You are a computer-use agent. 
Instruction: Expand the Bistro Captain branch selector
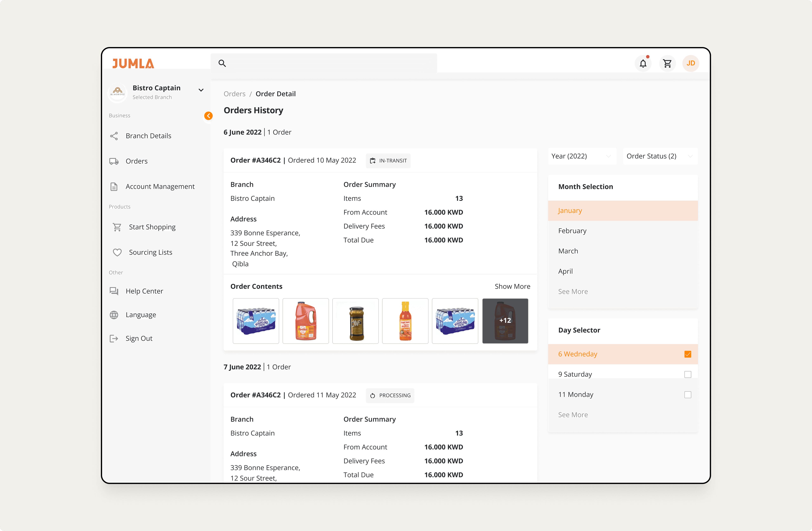tap(201, 90)
